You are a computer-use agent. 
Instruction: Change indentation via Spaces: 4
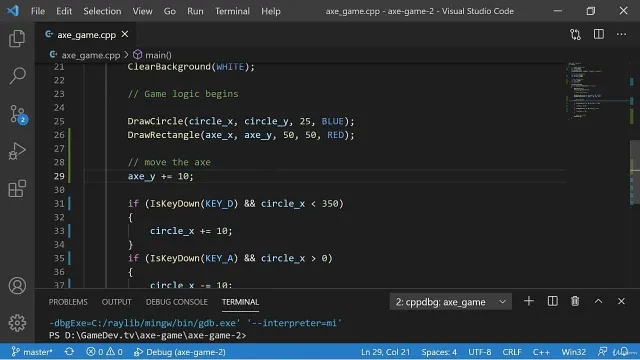click(439, 352)
